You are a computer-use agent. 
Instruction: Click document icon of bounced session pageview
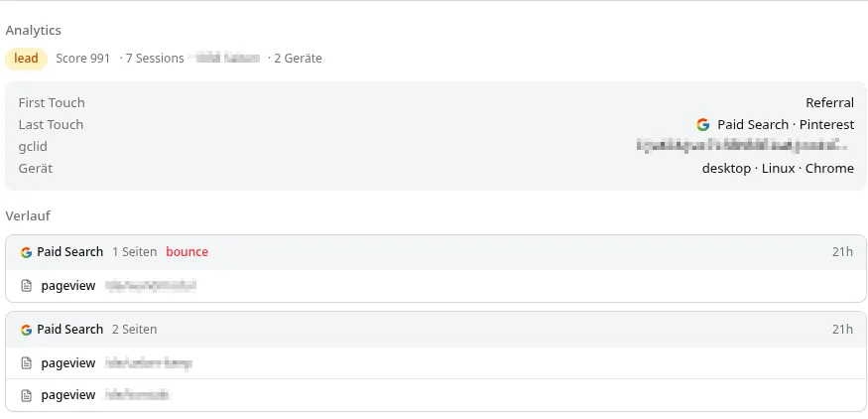tap(26, 286)
